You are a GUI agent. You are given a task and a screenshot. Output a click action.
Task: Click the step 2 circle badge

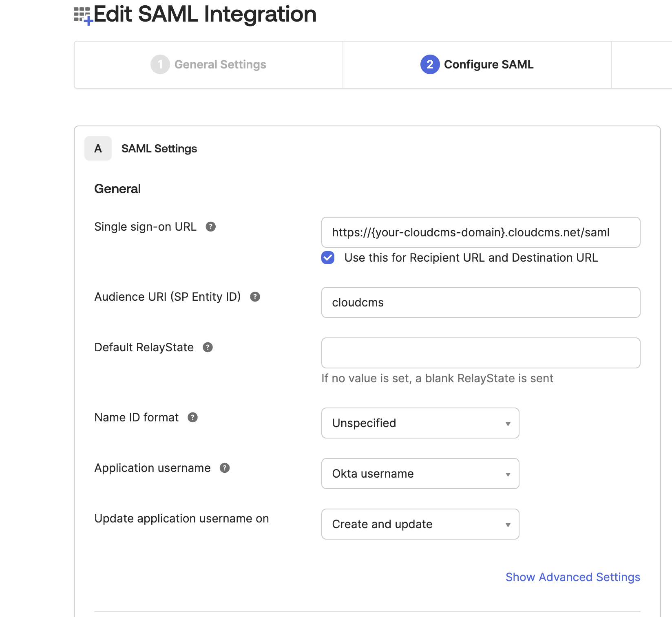[430, 64]
